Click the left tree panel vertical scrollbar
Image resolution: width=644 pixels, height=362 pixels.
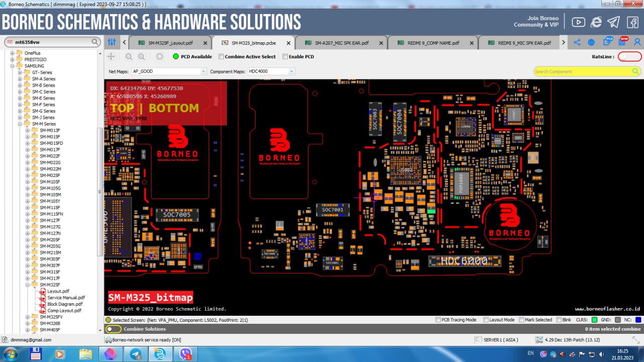[100, 191]
